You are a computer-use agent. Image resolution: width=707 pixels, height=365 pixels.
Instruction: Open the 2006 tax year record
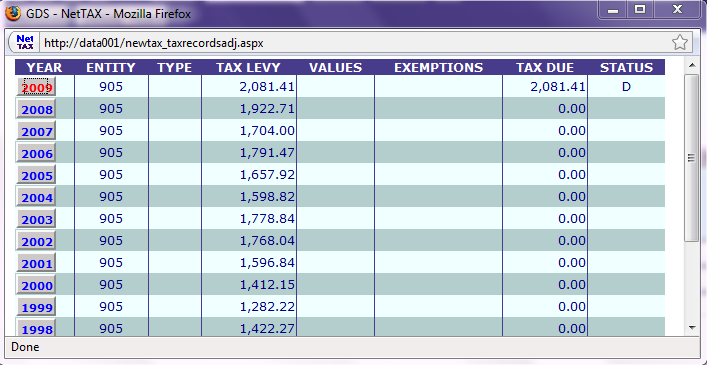click(36, 153)
